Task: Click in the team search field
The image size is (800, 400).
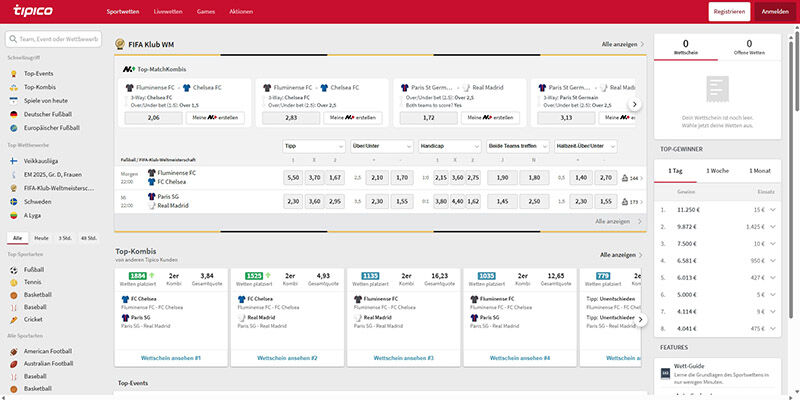Action: tap(54, 39)
